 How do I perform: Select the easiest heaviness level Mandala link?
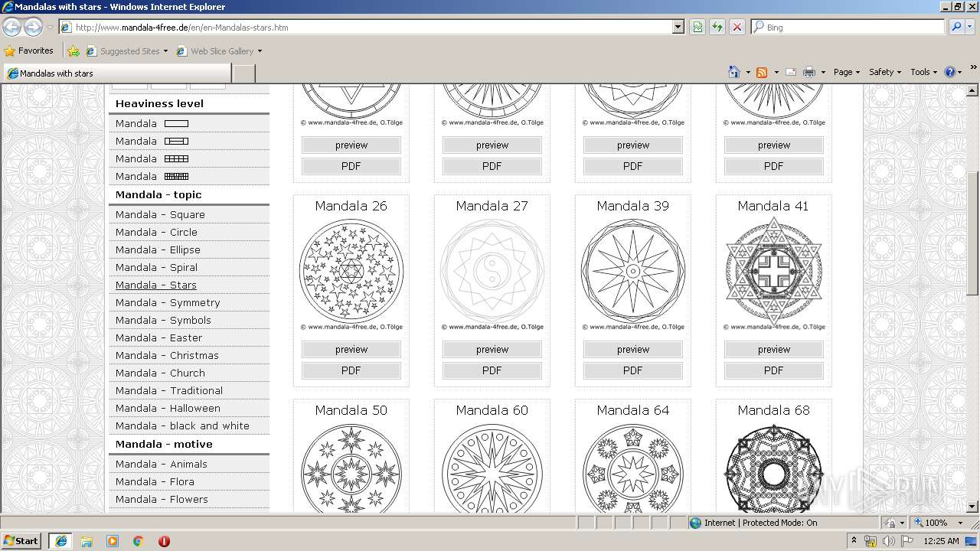[x=152, y=123]
